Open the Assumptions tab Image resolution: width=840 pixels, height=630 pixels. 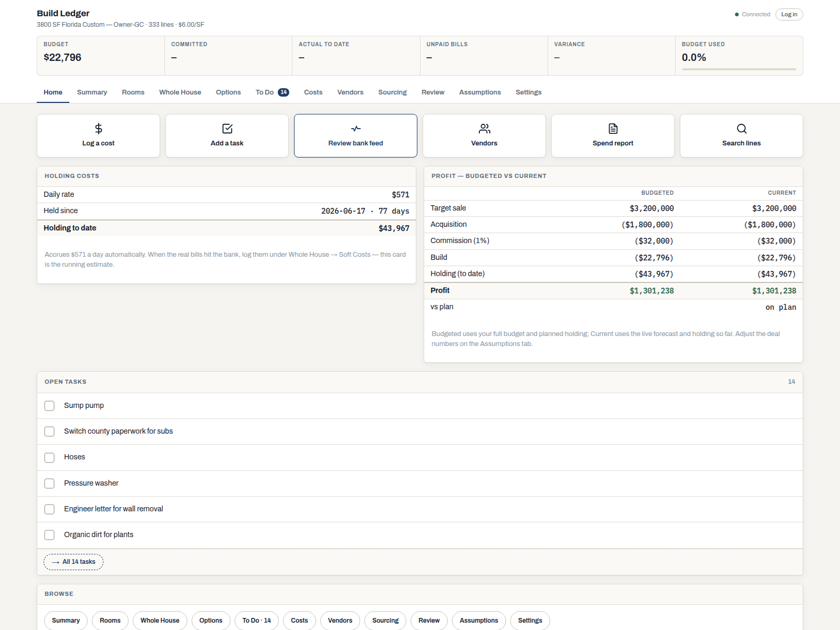480,92
